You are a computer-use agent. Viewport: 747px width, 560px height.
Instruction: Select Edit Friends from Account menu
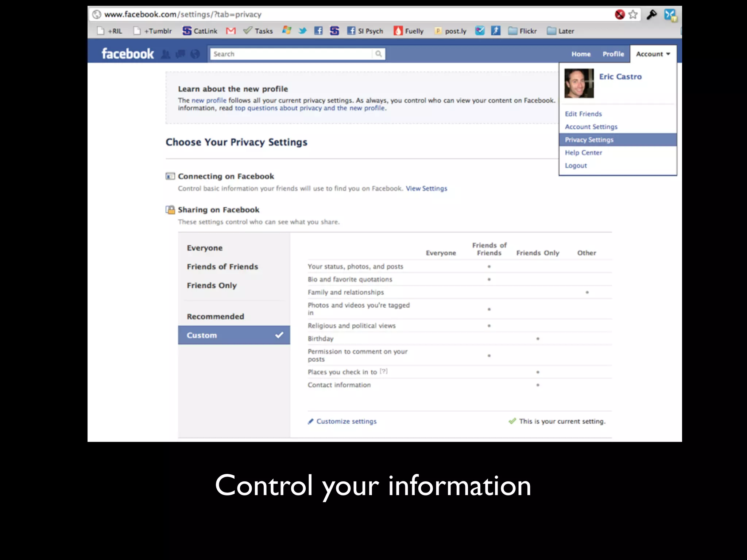pos(618,114)
